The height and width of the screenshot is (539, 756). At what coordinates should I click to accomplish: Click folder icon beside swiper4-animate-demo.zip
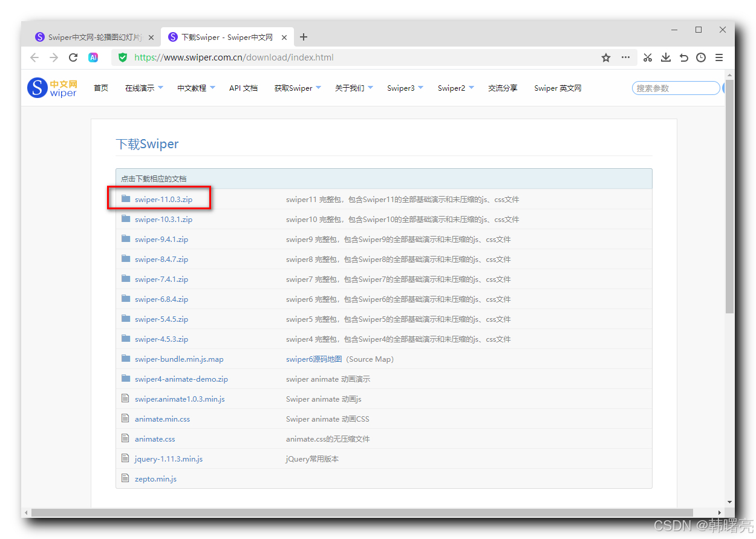coord(126,379)
